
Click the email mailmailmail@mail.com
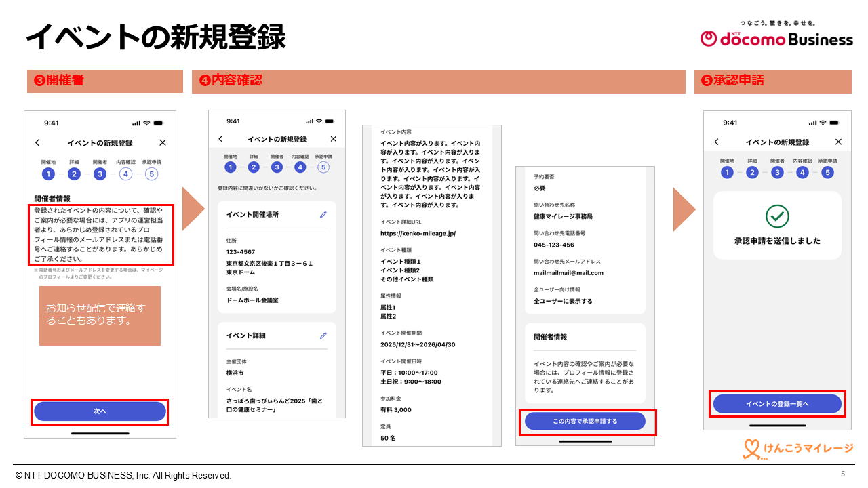[x=568, y=273]
